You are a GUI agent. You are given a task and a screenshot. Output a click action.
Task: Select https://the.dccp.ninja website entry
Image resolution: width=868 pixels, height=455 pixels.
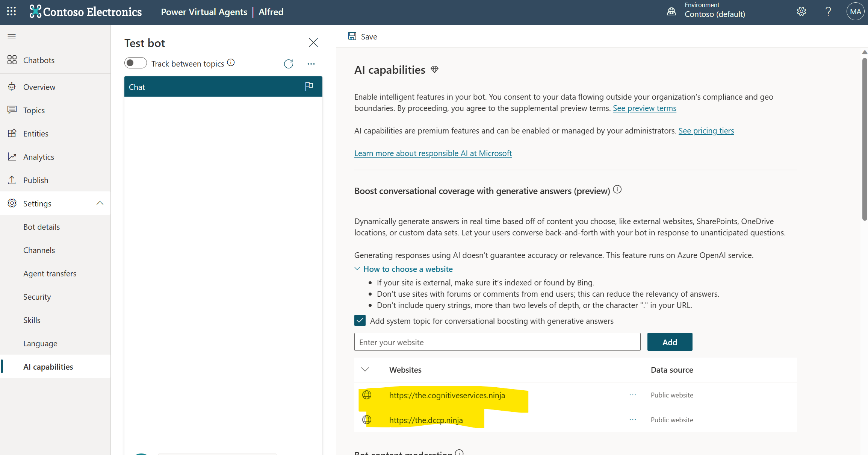[x=426, y=420]
